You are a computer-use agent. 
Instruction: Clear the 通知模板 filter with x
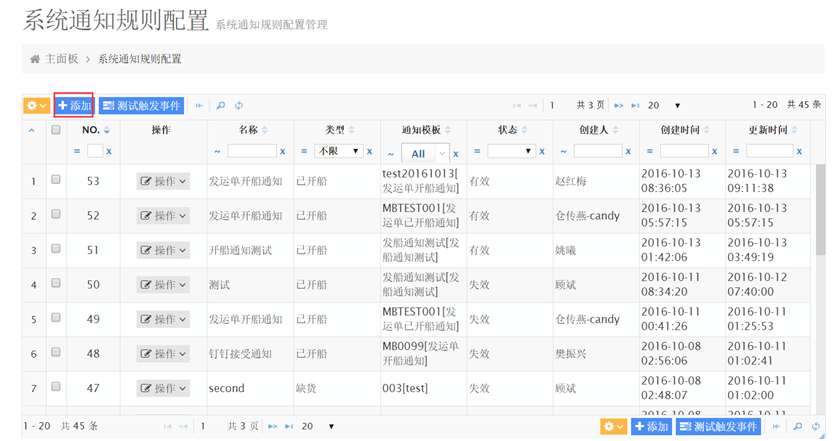(455, 154)
